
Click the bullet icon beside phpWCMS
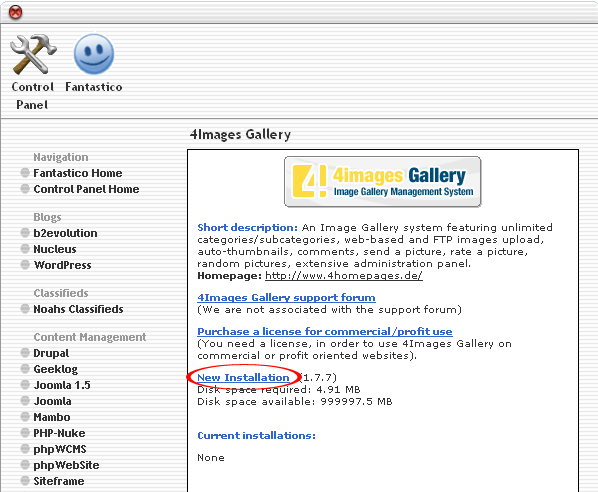pyautogui.click(x=25, y=449)
